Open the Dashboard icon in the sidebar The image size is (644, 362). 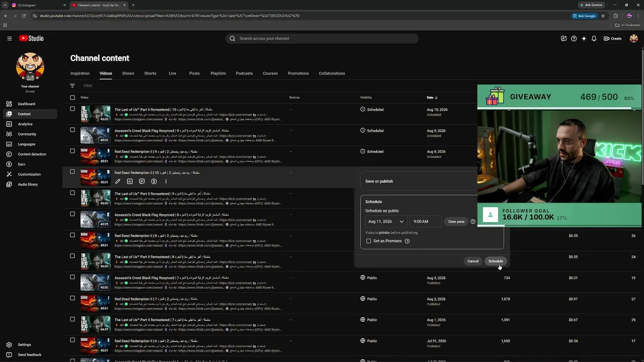pyautogui.click(x=9, y=104)
